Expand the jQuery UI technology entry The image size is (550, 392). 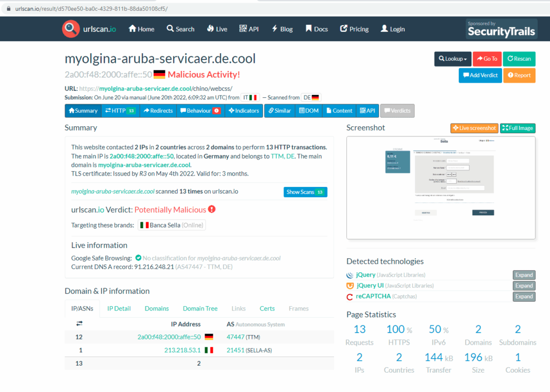524,286
